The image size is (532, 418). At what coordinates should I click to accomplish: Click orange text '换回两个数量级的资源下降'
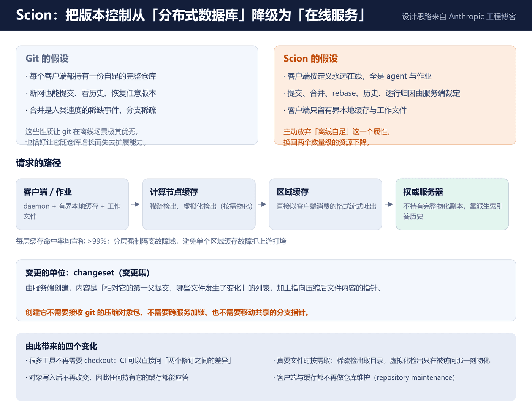point(327,142)
